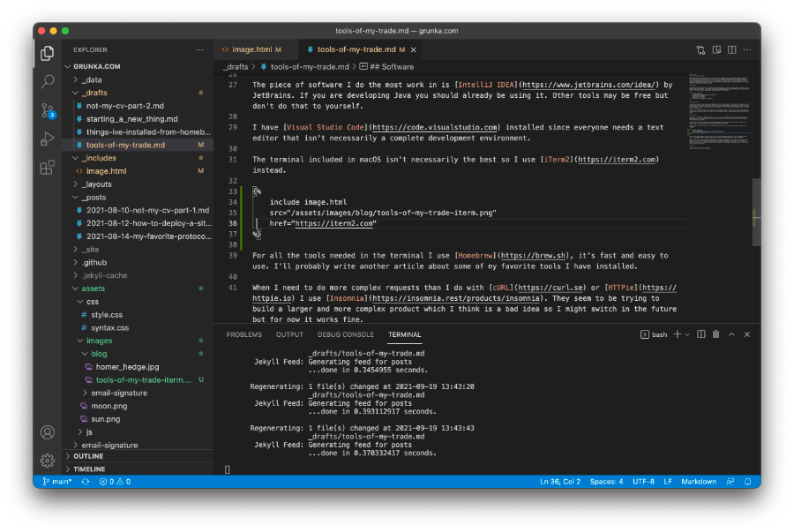794x532 pixels.
Task: Expand the .github folder
Action: (138, 262)
